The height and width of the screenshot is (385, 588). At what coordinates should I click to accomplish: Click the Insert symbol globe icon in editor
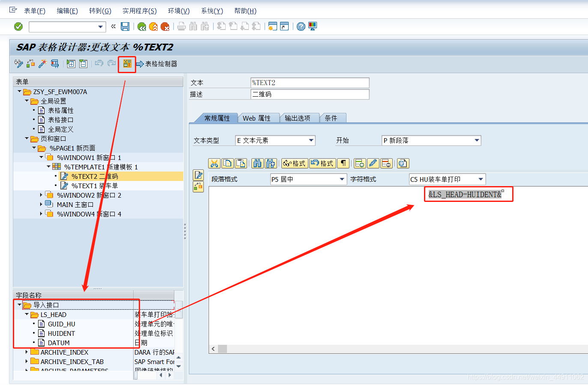[403, 163]
